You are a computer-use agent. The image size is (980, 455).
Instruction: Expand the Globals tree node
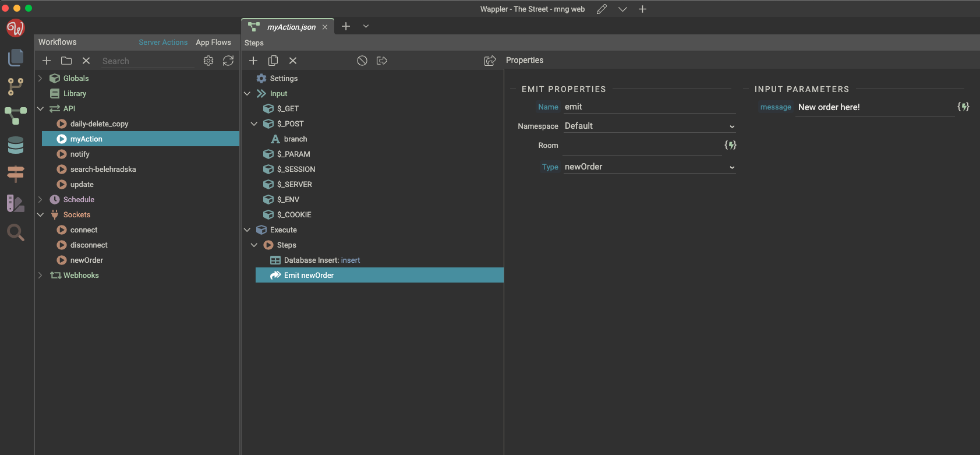(40, 79)
